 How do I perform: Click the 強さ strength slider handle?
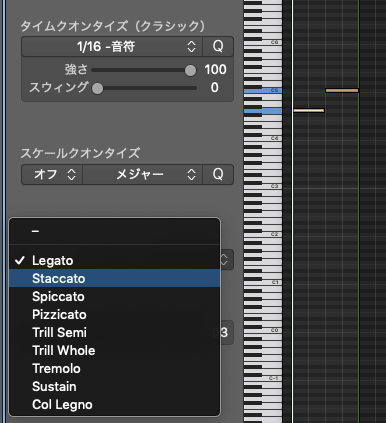(190, 70)
